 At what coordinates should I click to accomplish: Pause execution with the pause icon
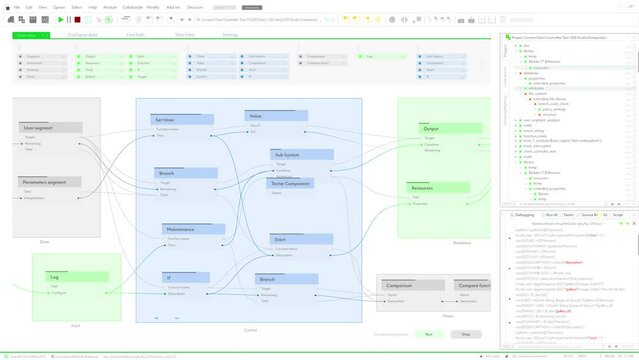[68, 20]
